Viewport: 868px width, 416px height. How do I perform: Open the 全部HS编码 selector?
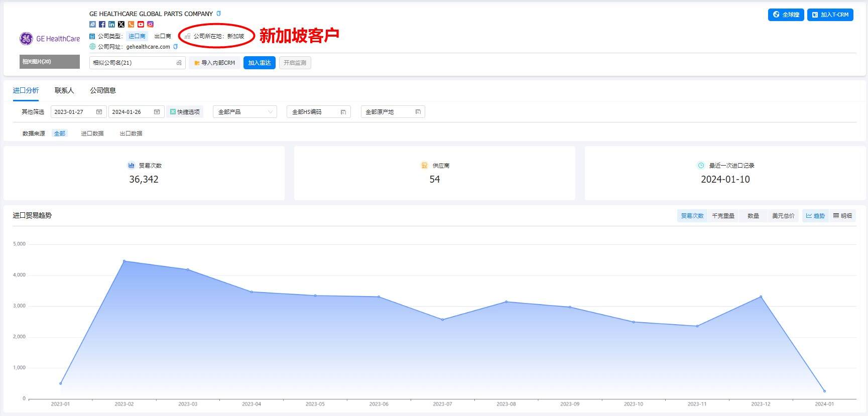click(x=319, y=112)
